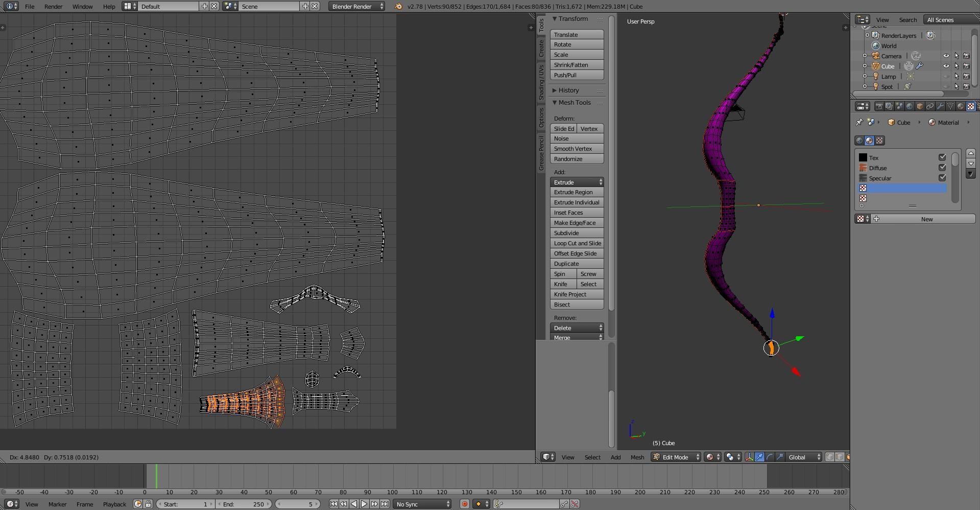Click the Subdivide button
This screenshot has width=980, height=510.
(x=577, y=233)
